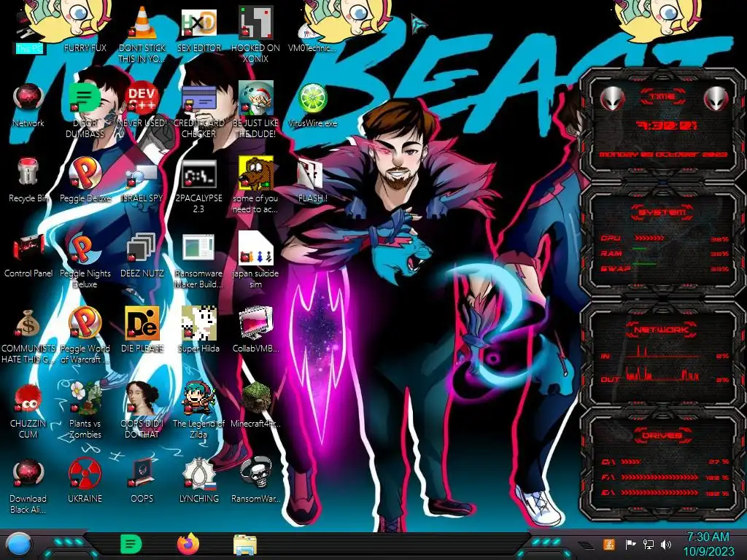This screenshot has height=560, width=747.
Task: Launch the Peggle Deluxe shortcut
Action: pos(85,174)
